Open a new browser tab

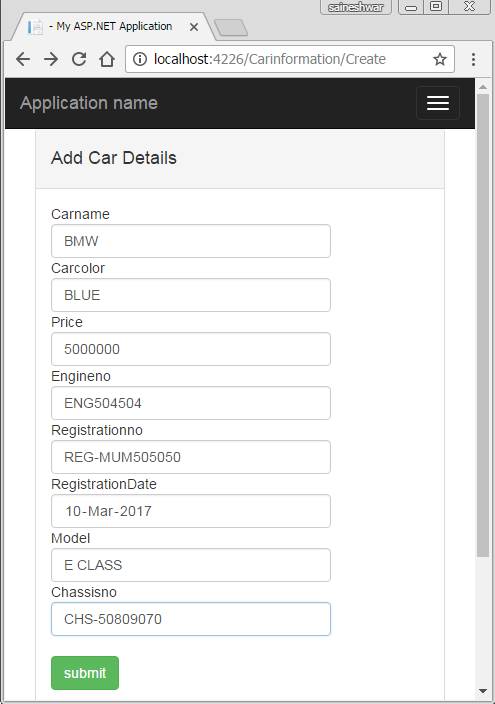point(231,27)
